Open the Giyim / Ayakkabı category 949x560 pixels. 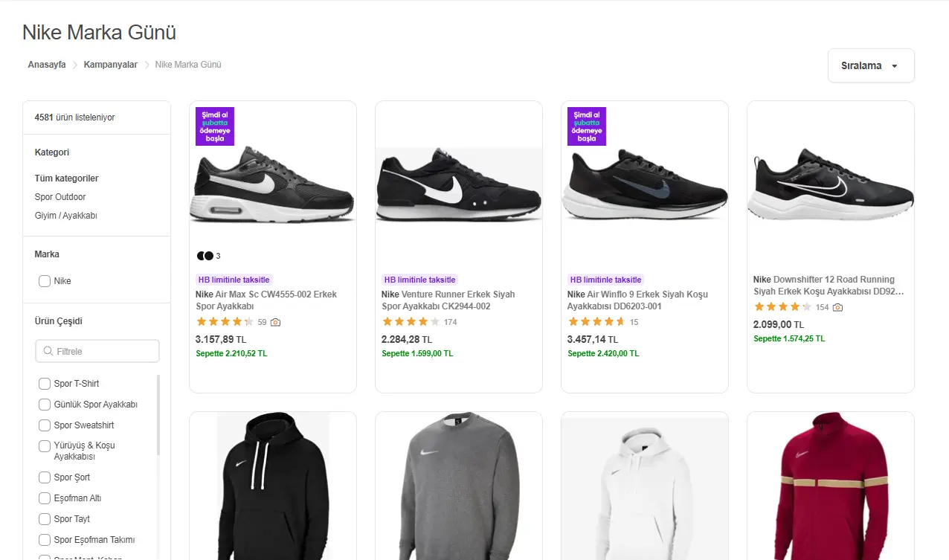66,216
